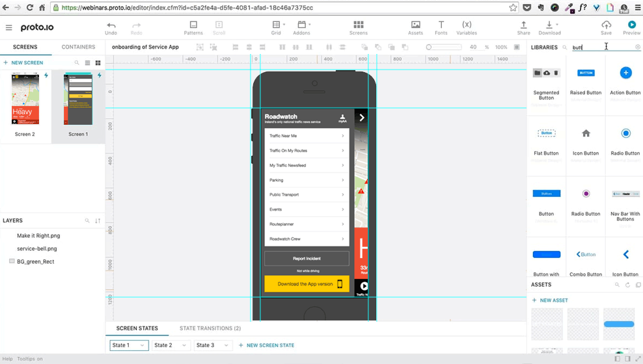643x364 pixels.
Task: Open the Download dropdown menu
Action: (551, 25)
